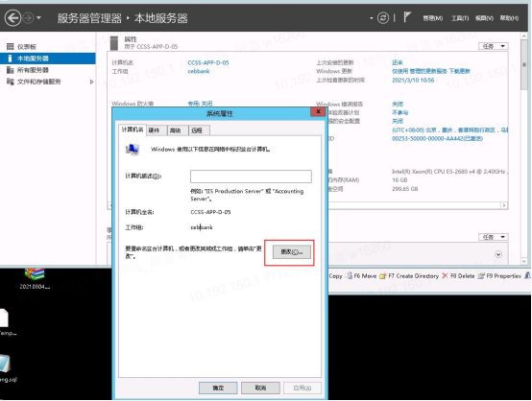Click F6 Move in the bottom toolbar

(361, 276)
